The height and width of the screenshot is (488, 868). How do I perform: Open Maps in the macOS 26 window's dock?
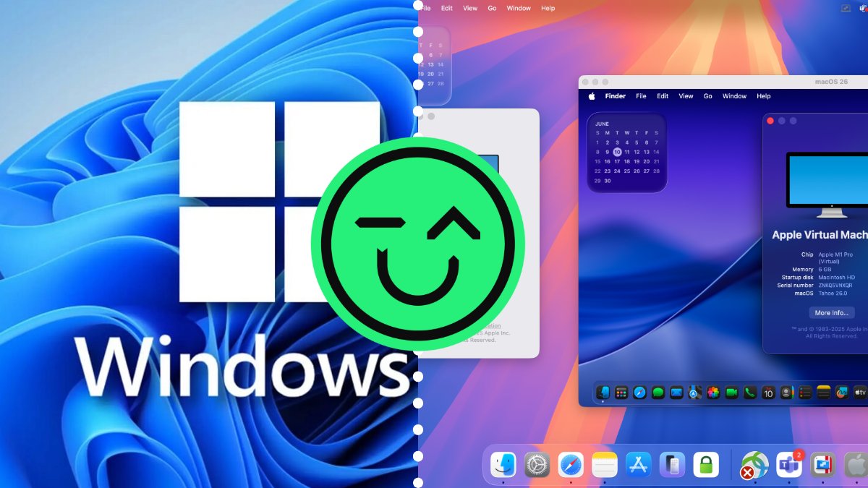click(695, 393)
